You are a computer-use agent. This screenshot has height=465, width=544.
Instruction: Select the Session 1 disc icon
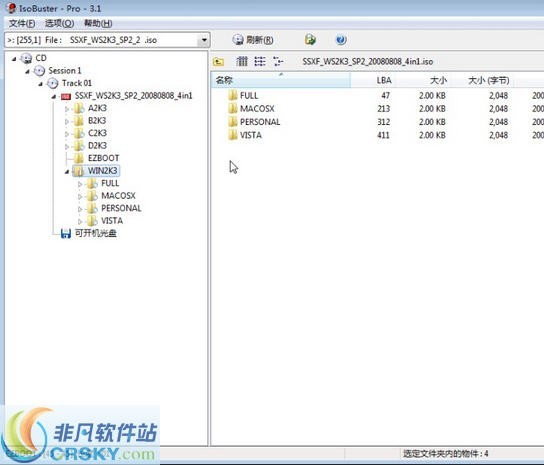(x=39, y=71)
